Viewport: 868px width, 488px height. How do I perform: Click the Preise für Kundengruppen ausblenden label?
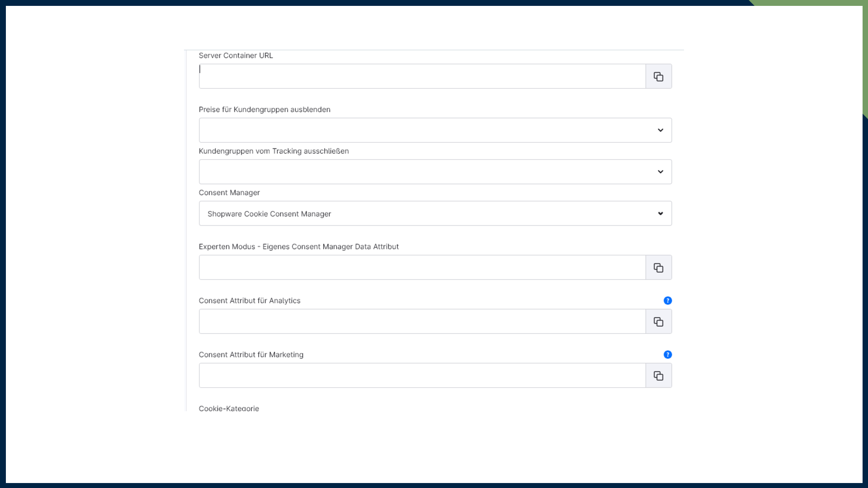point(264,109)
